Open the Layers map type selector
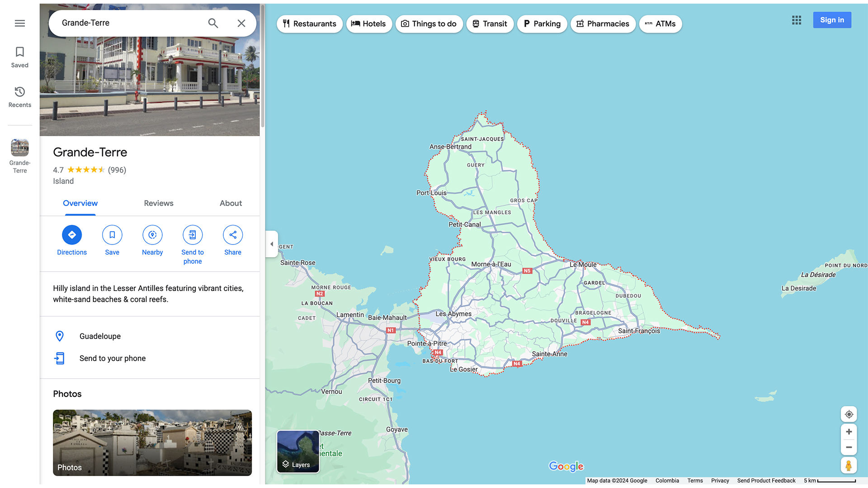Viewport: 868px width, 488px height. point(298,451)
